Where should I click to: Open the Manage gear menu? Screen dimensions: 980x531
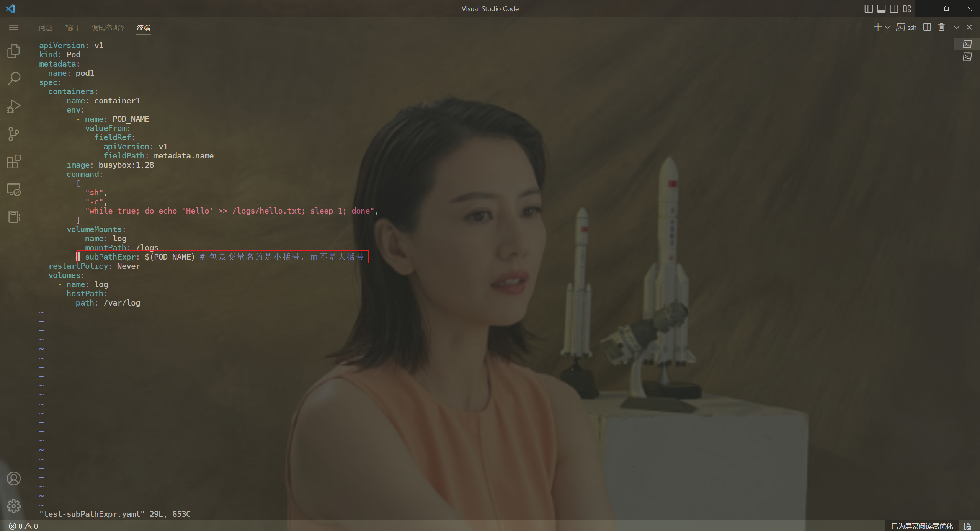click(x=14, y=506)
